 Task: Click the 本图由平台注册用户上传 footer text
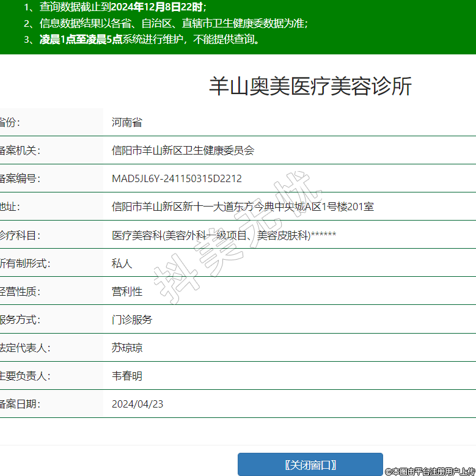pyautogui.click(x=430, y=471)
